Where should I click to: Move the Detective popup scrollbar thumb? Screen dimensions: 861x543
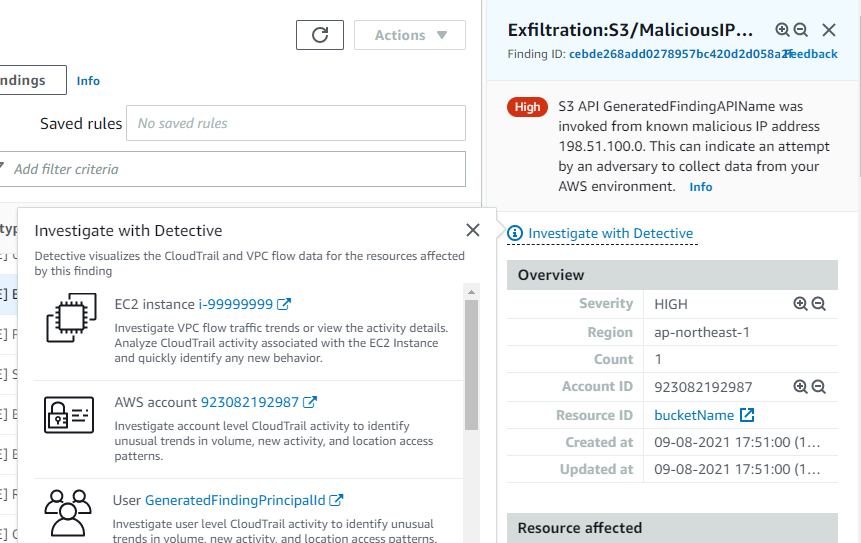[471, 365]
